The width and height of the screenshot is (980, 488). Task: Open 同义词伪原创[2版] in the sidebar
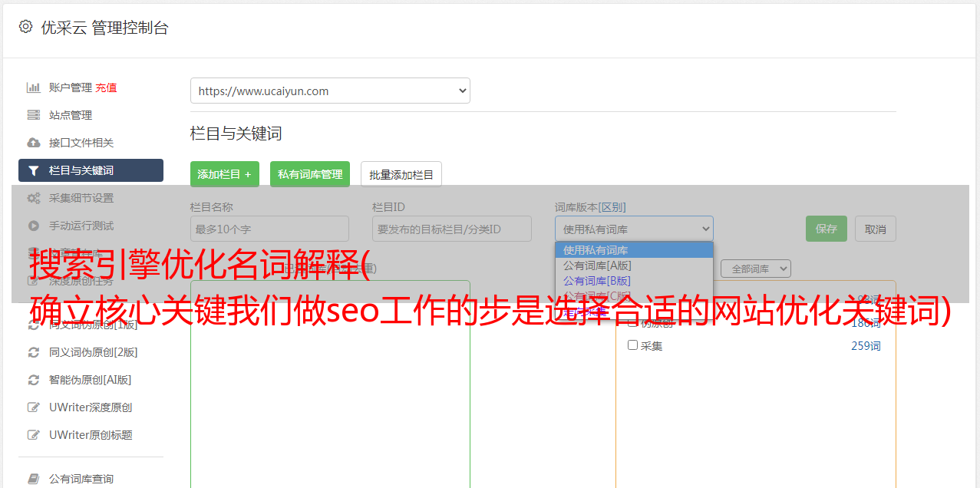(94, 352)
